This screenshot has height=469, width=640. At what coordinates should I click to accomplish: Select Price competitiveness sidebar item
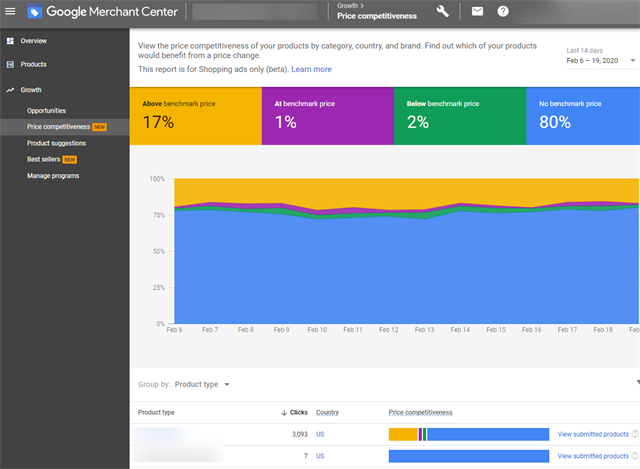(x=64, y=127)
